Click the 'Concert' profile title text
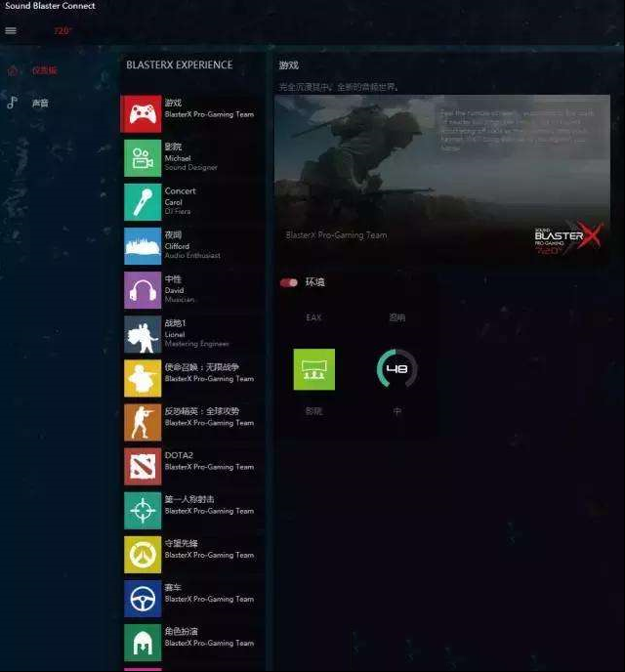 coord(181,191)
